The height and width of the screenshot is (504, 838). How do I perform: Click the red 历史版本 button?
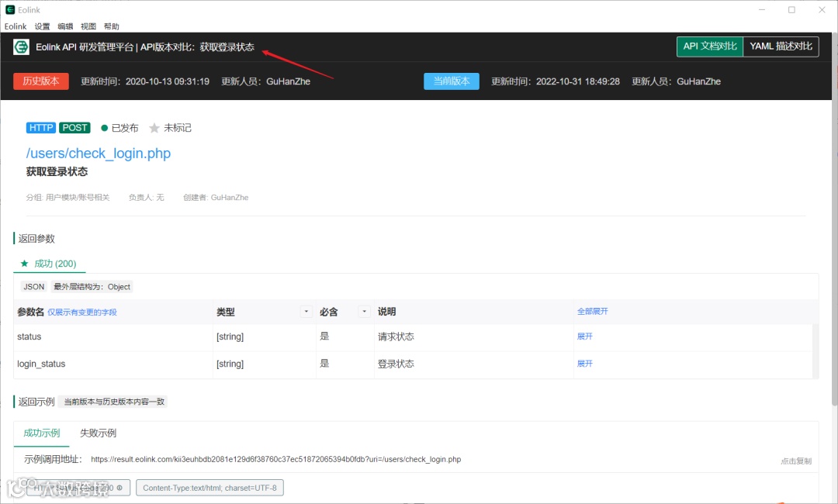[41, 81]
